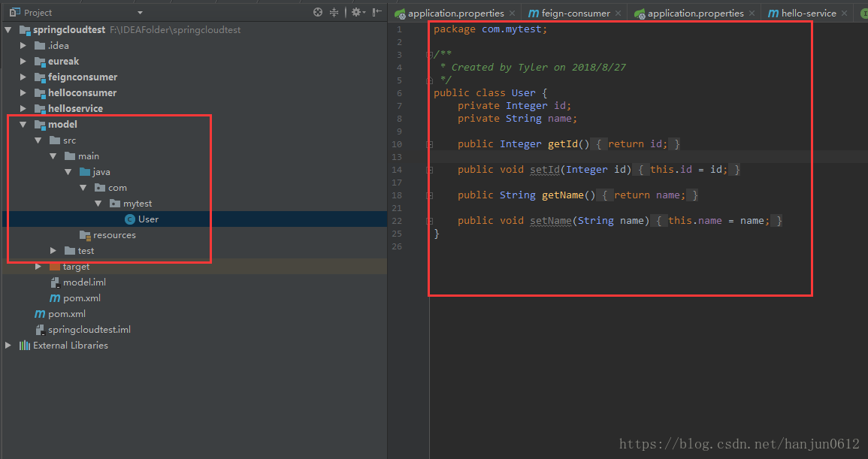Select the feignconsumer module folder icon

40,77
